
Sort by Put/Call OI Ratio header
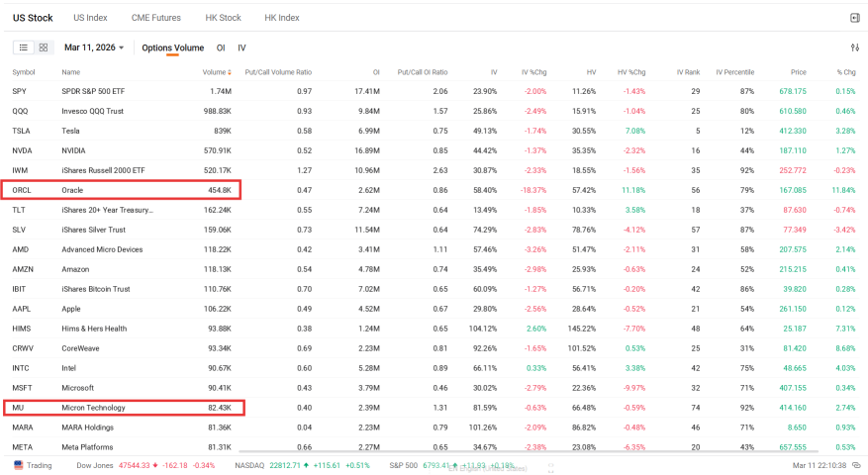(423, 72)
